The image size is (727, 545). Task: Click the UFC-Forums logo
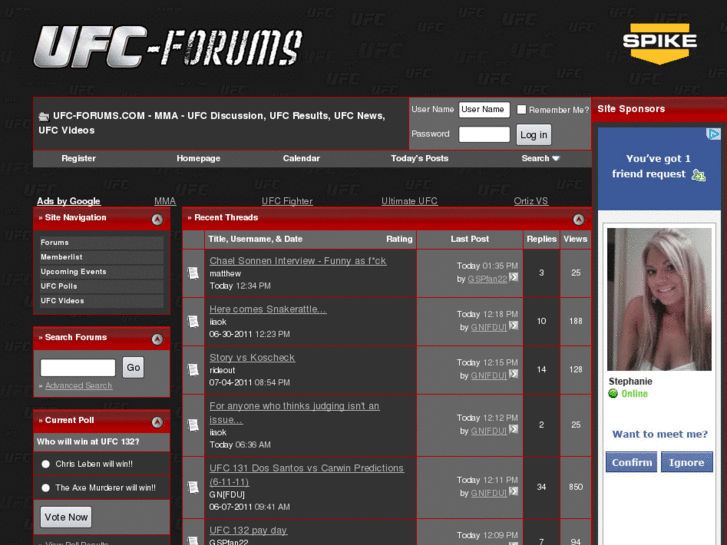pyautogui.click(x=168, y=46)
